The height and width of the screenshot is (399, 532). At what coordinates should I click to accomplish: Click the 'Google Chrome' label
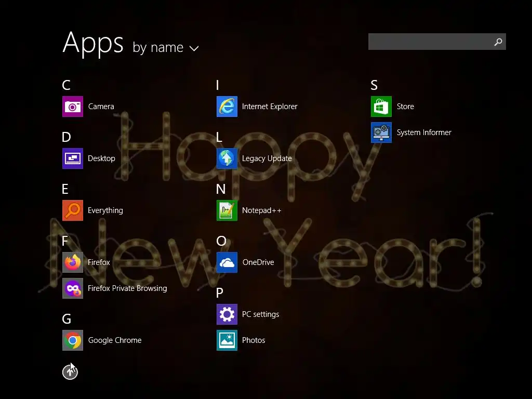click(x=115, y=340)
